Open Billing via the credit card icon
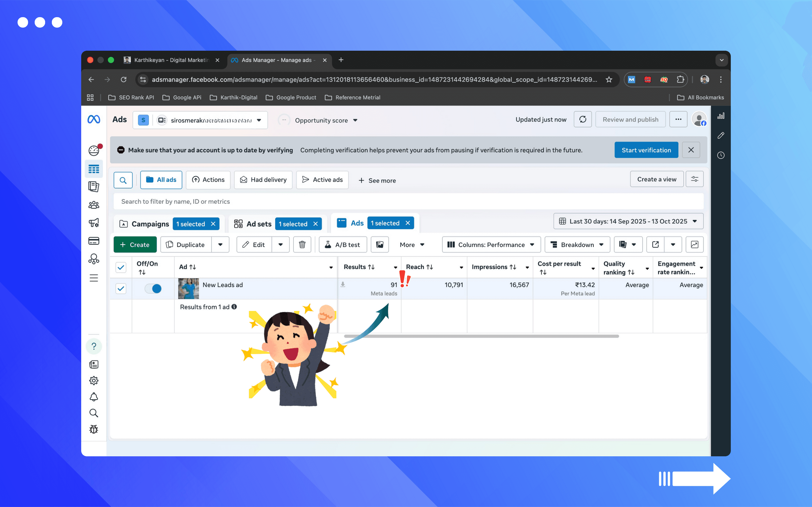The image size is (812, 507). [x=94, y=241]
